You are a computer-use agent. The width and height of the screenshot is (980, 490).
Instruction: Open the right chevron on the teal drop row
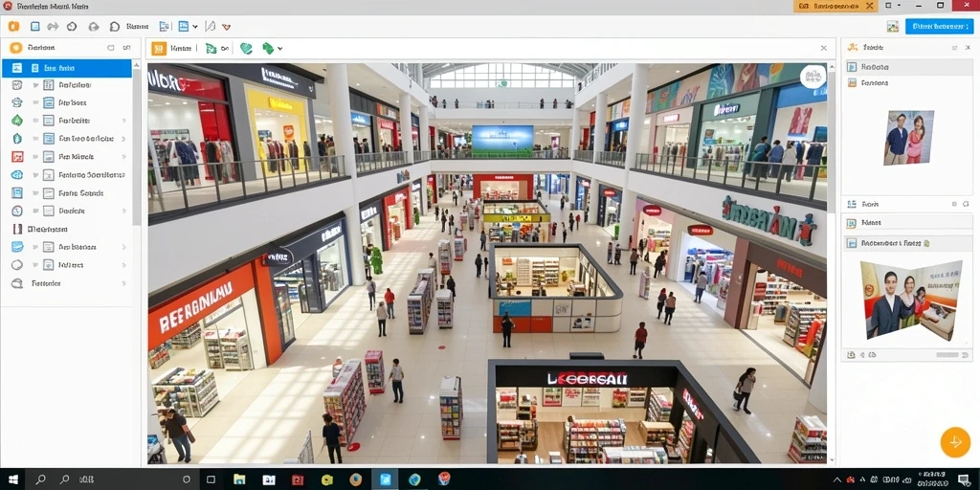coord(123,139)
